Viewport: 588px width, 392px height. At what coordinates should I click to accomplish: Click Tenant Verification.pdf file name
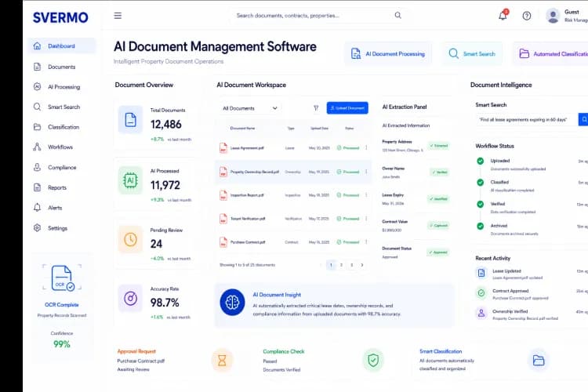tap(248, 219)
